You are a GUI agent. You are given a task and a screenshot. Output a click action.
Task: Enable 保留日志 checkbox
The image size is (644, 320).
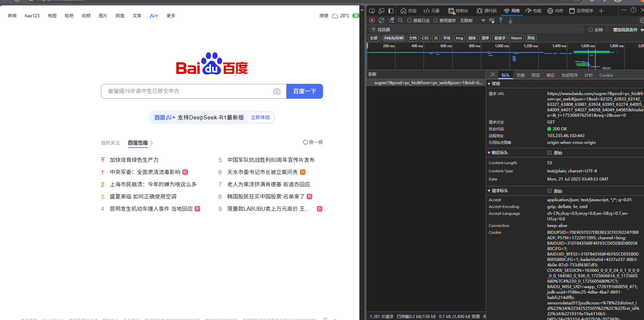click(409, 20)
